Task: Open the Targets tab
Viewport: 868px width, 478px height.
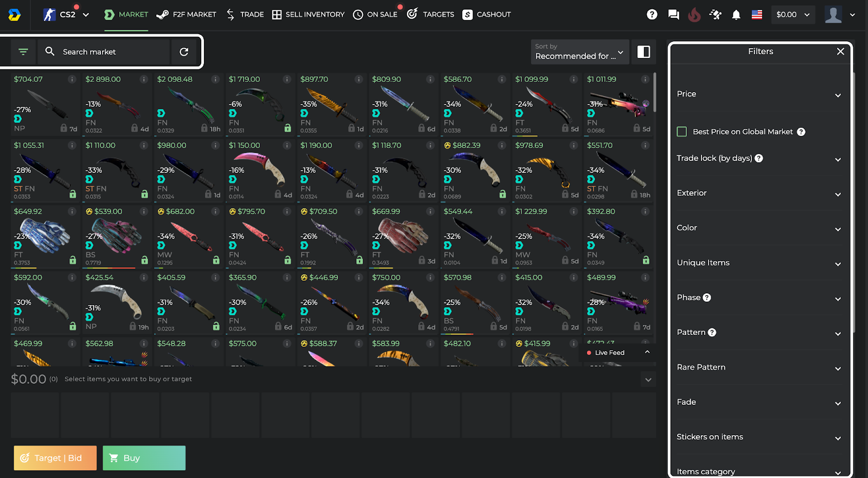Action: pyautogui.click(x=430, y=15)
